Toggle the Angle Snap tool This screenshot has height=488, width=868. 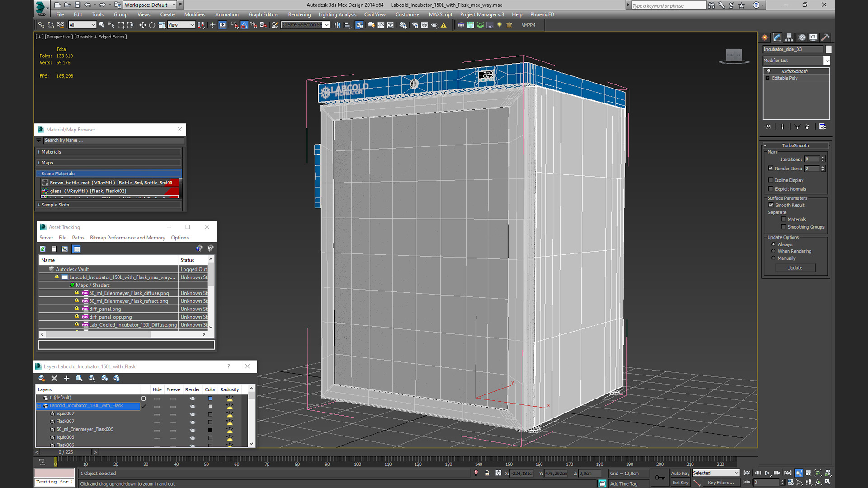pos(244,25)
